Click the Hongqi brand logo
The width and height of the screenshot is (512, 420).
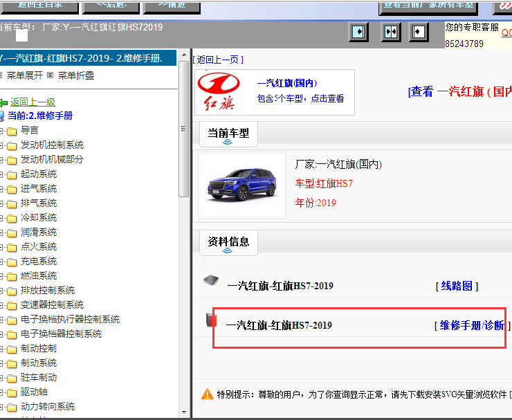pos(219,91)
